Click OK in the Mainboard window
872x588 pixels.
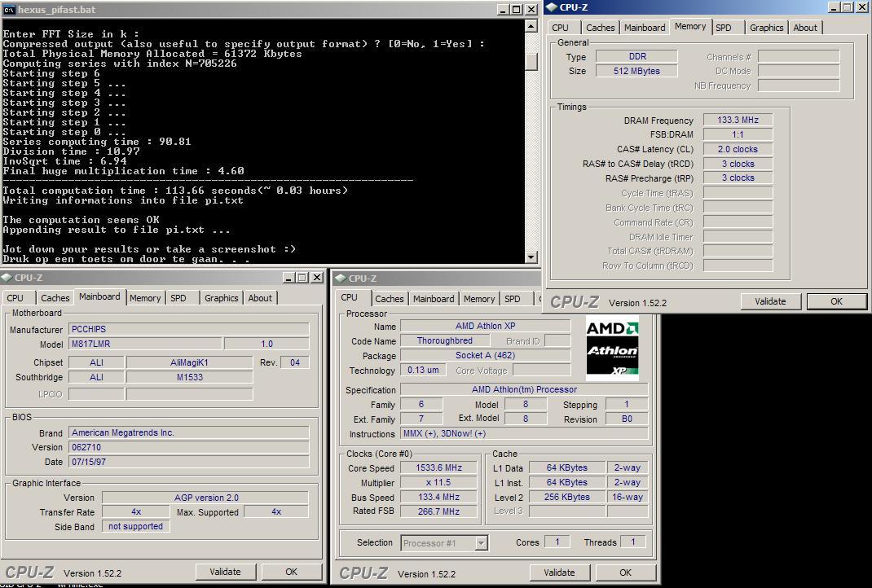point(292,572)
